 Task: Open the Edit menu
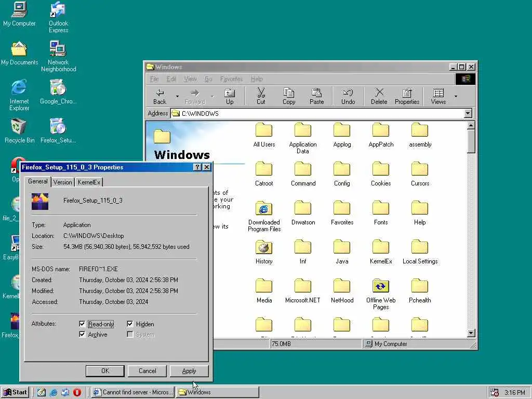[171, 79]
